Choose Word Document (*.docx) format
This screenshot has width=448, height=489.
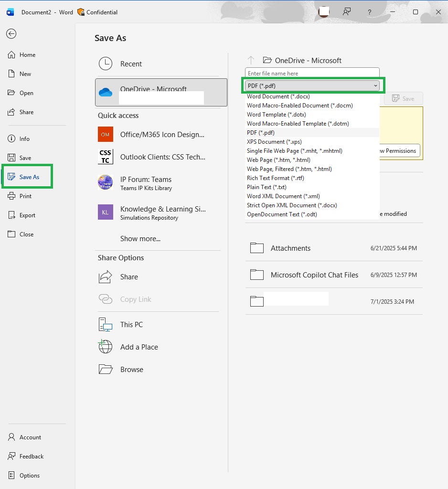pyautogui.click(x=312, y=96)
